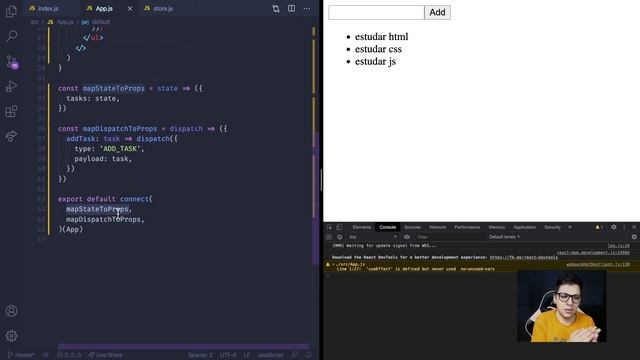Close the App.js editor tab
This screenshot has height=360, width=640.
point(130,9)
